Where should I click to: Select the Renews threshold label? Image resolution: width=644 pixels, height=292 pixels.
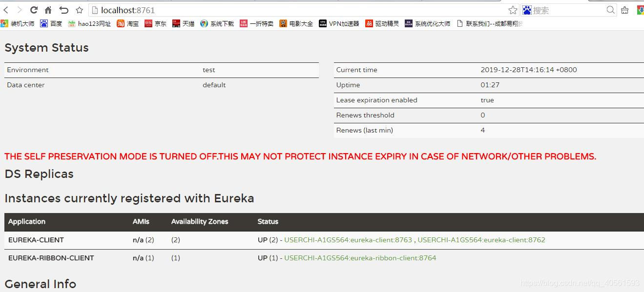(365, 115)
